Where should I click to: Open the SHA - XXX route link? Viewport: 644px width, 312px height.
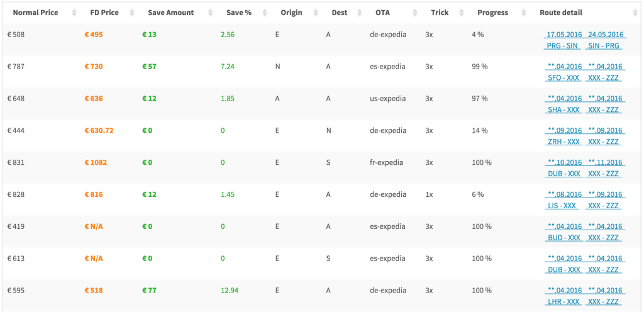point(563,110)
